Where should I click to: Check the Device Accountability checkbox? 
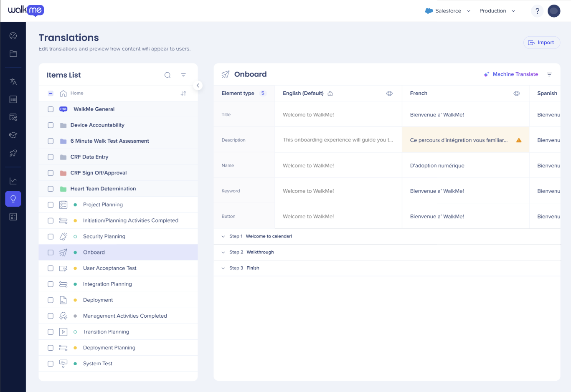pyautogui.click(x=51, y=125)
